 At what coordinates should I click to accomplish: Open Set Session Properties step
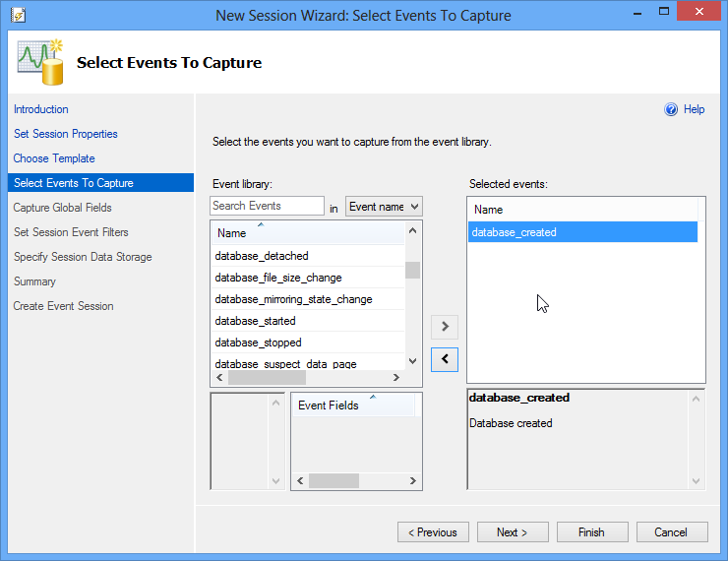[x=66, y=134]
